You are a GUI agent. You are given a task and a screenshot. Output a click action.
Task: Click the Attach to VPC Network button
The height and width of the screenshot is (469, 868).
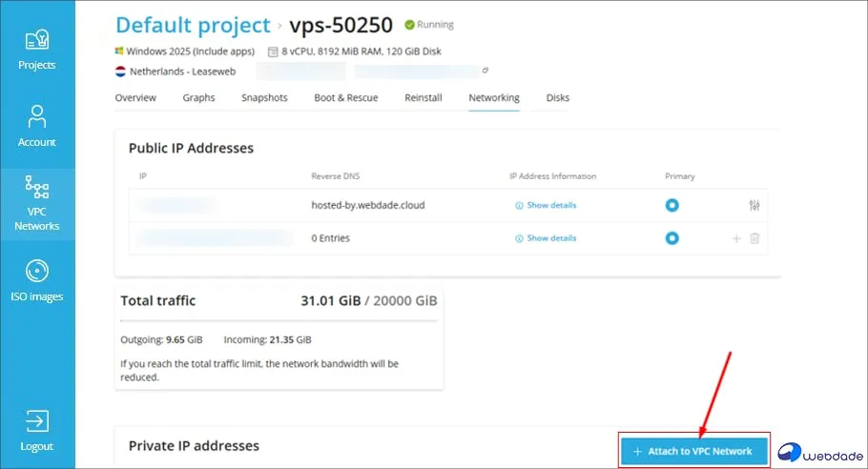point(693,451)
